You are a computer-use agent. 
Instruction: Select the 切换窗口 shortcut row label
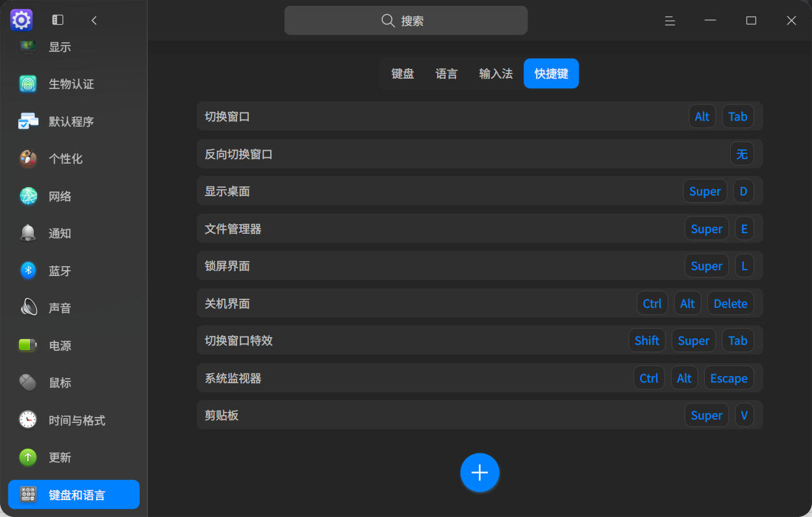click(x=227, y=117)
